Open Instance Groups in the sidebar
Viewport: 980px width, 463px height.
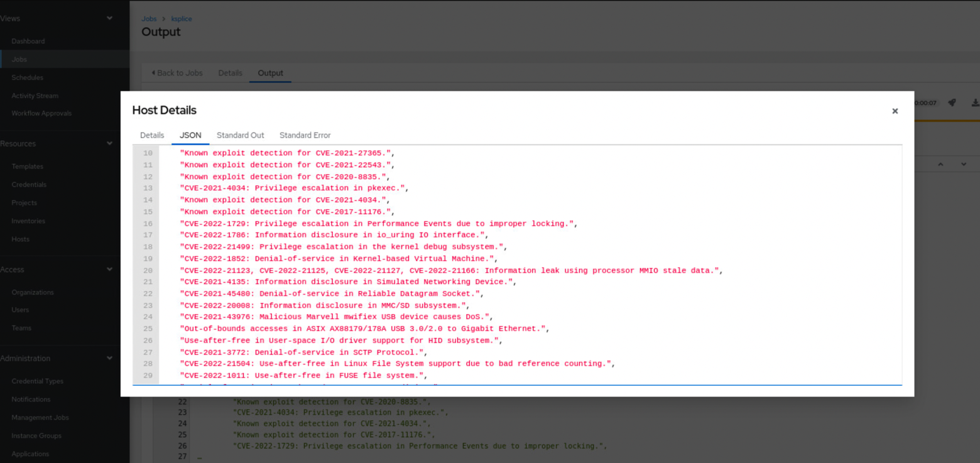click(x=36, y=436)
